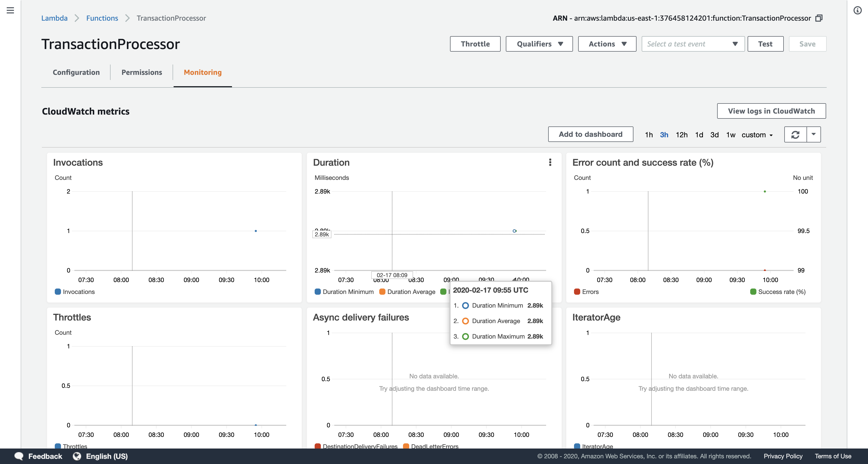This screenshot has height=464, width=868.
Task: Open the Actions dropdown menu
Action: click(607, 44)
